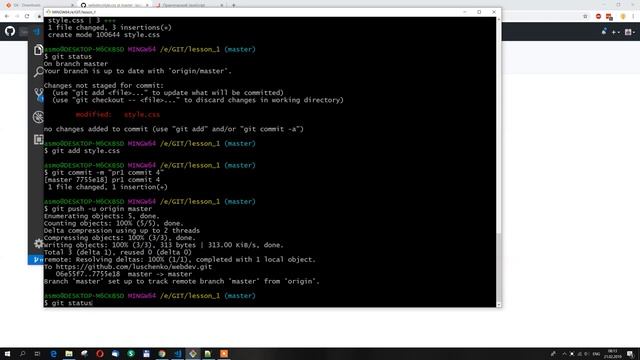Click the ENG language indicator in tray

click(596, 354)
